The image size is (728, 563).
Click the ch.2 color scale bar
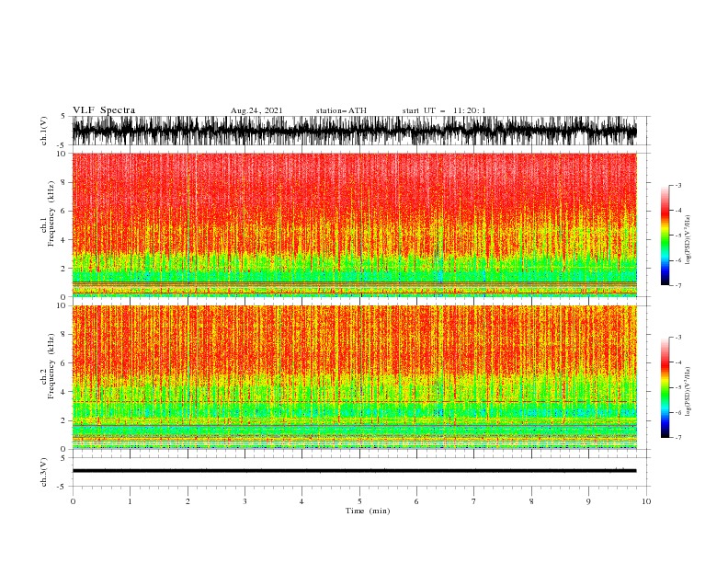coord(665,387)
